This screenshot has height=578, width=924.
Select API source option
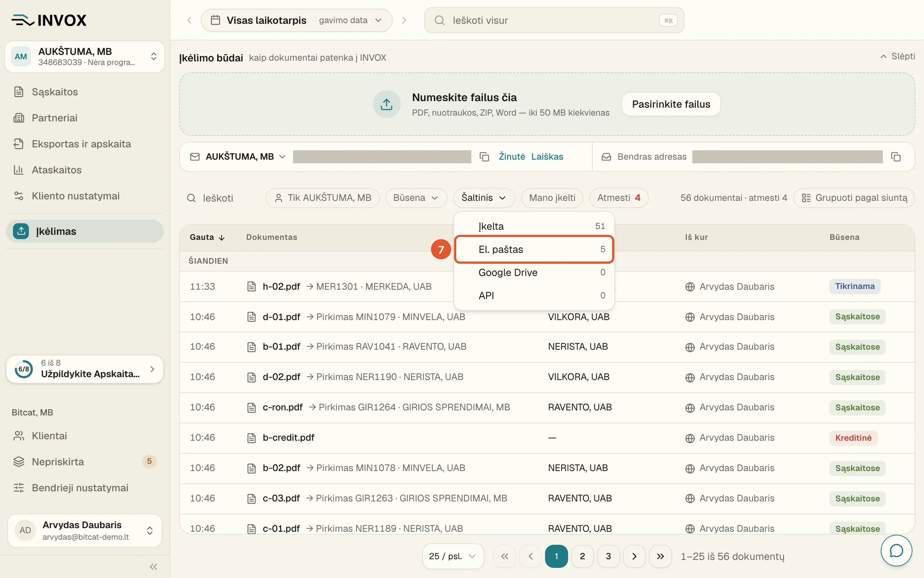534,296
